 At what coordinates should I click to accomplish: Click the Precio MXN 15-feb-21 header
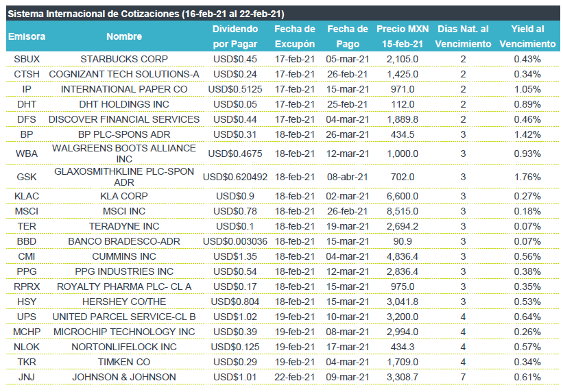pyautogui.click(x=403, y=36)
